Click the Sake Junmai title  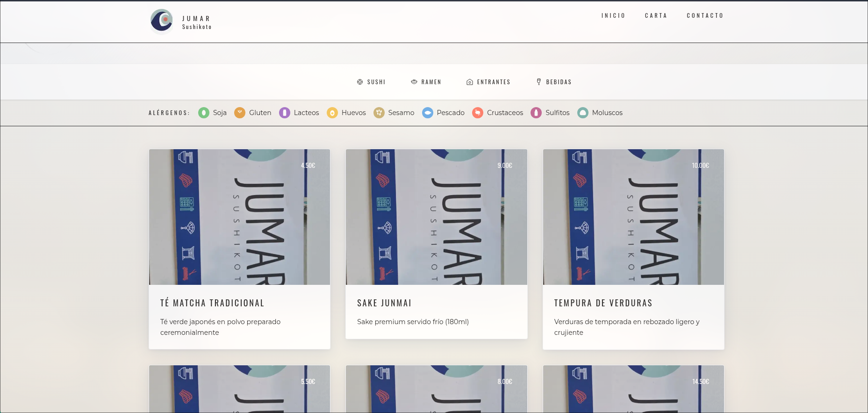pyautogui.click(x=384, y=303)
